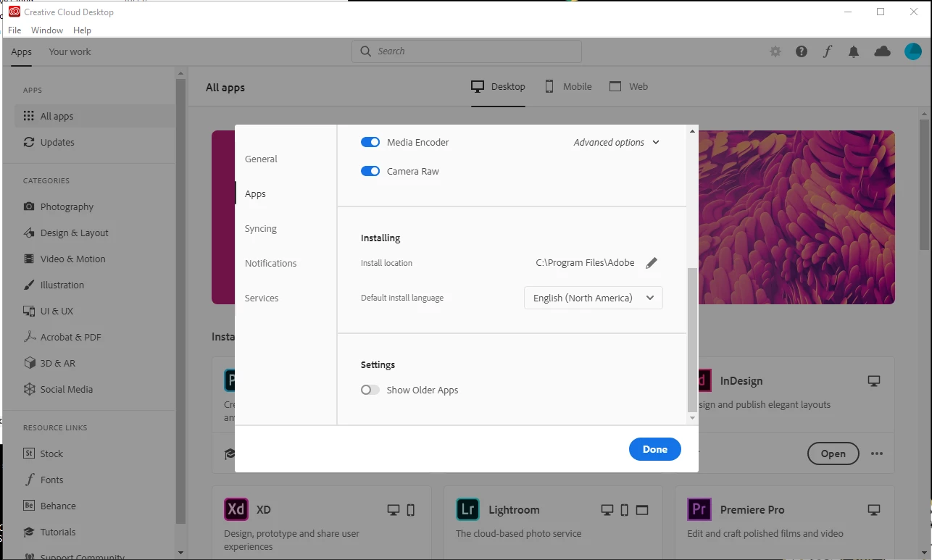Open the settings gear icon in header

(x=775, y=51)
